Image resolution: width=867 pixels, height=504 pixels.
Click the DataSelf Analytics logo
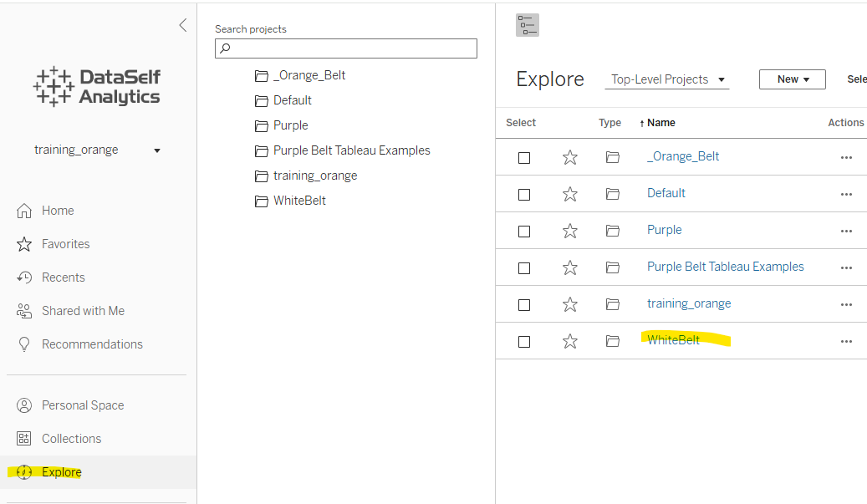click(97, 86)
